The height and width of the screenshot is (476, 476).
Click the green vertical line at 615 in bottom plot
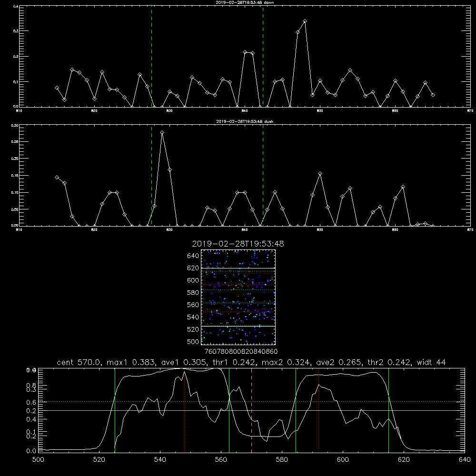tap(388, 410)
